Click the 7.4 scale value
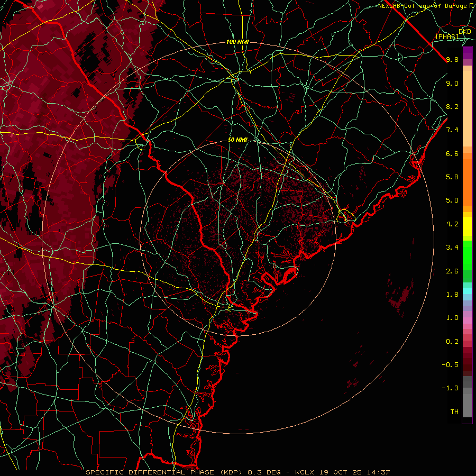This screenshot has height=476, width=476. pyautogui.click(x=452, y=130)
